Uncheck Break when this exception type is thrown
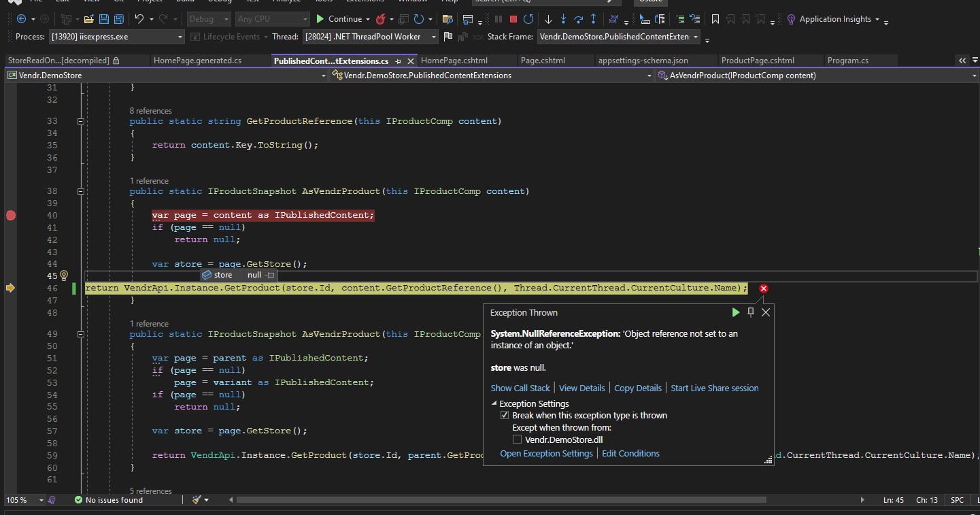 505,416
